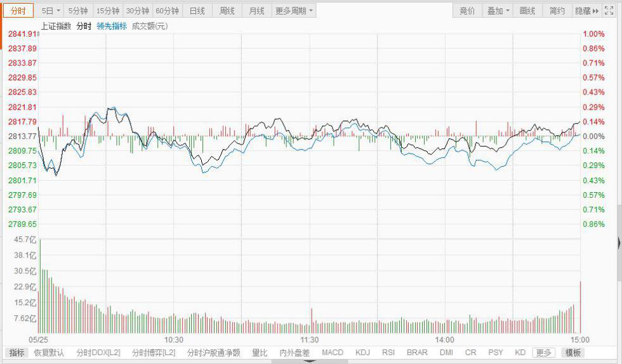This screenshot has width=622, height=364.
Task: Switch to 月线 chart
Action: 256,11
